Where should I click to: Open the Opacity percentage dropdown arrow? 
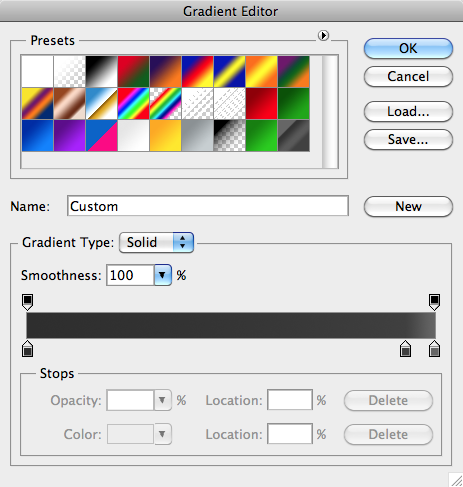pos(163,400)
